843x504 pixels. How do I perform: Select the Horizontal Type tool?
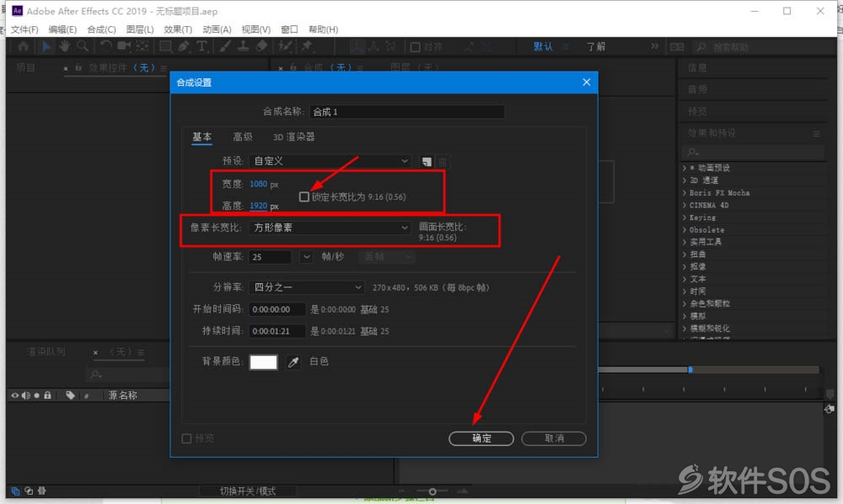(201, 46)
